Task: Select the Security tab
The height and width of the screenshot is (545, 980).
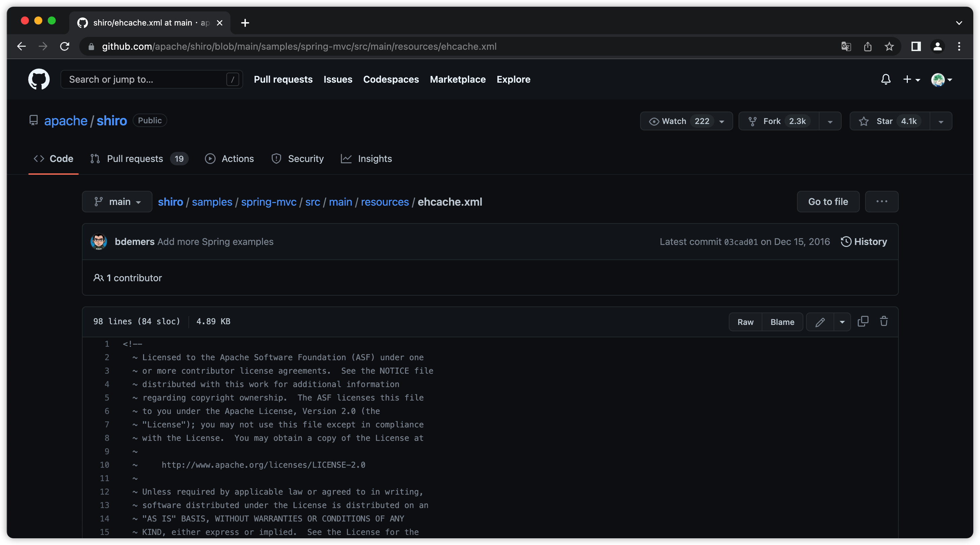Action: [298, 158]
